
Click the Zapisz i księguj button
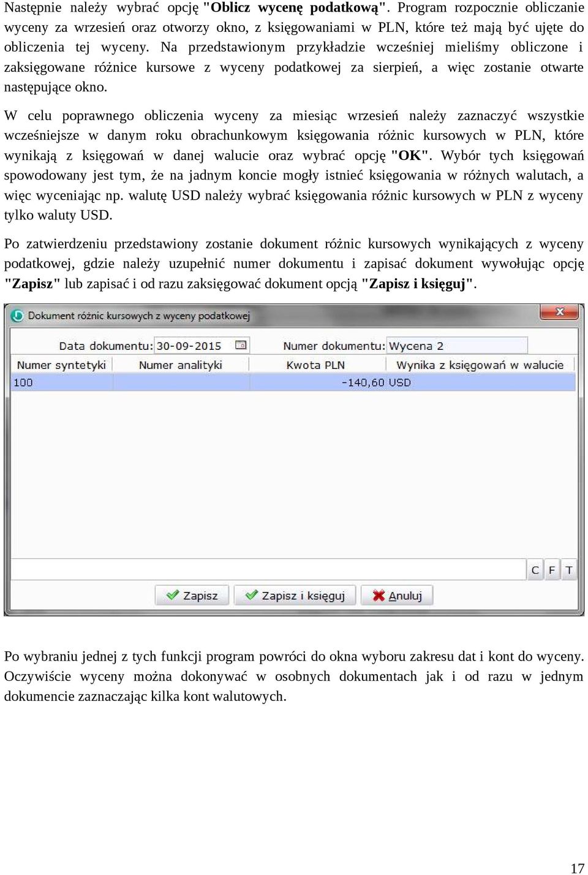click(x=295, y=596)
